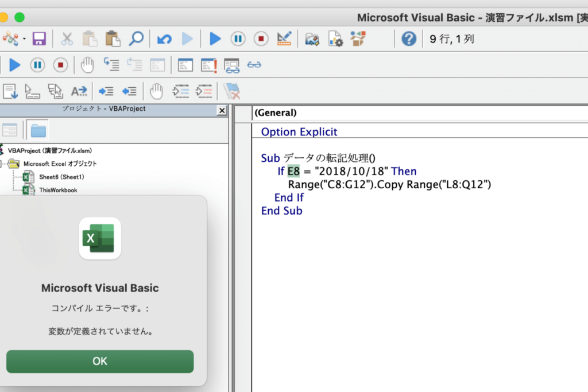Click the Clear All Bookmarks flag icon
Image resolution: width=588 pixels, height=392 pixels.
coord(232,91)
